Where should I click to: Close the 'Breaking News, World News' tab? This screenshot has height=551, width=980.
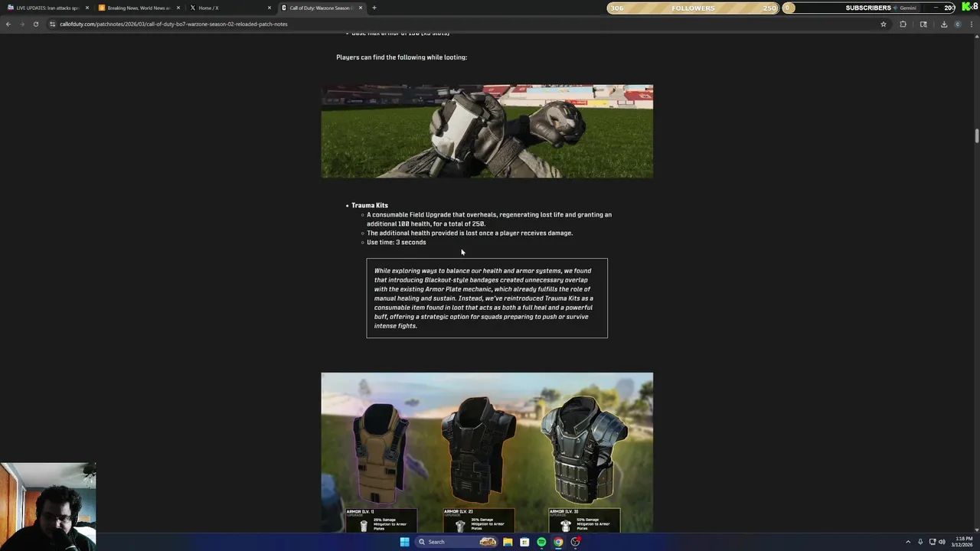tap(178, 8)
